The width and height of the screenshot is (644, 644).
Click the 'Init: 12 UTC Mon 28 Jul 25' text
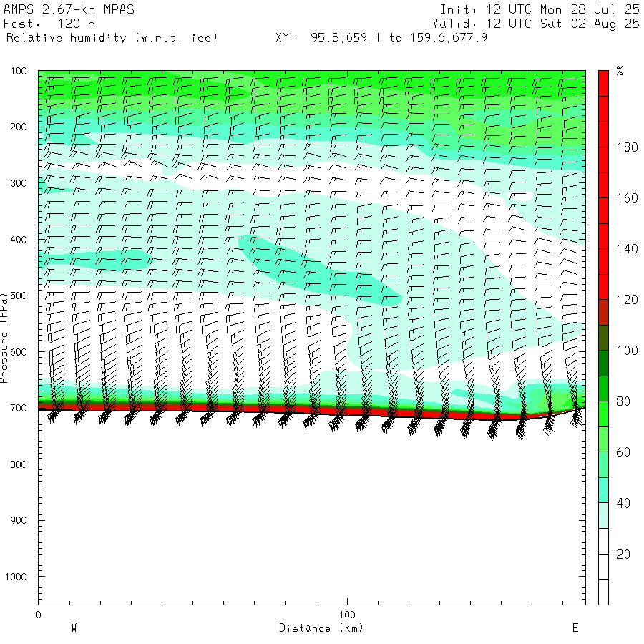[540, 9]
